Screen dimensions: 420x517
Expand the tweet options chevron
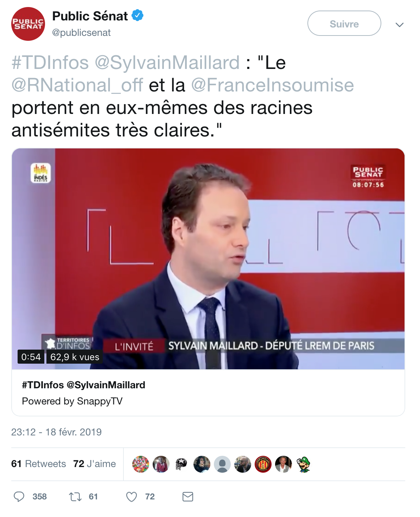tap(399, 25)
